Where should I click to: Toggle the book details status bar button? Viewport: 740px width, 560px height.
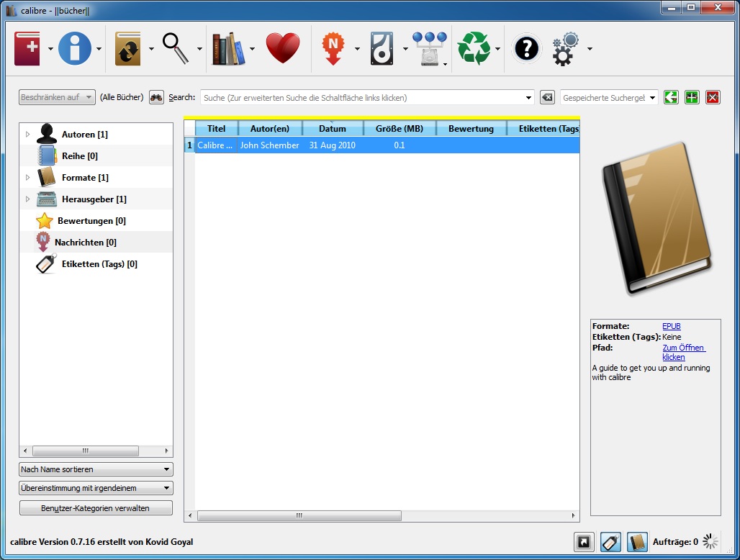tap(637, 542)
